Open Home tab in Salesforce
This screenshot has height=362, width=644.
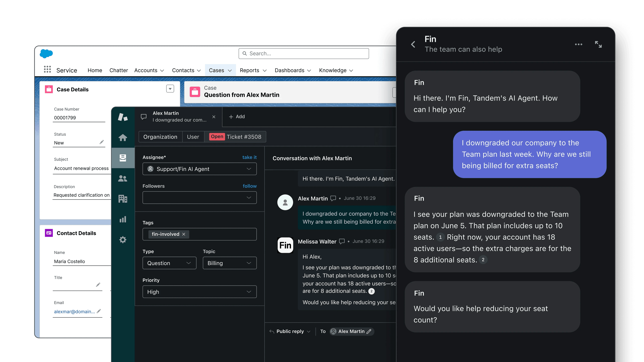tap(95, 70)
